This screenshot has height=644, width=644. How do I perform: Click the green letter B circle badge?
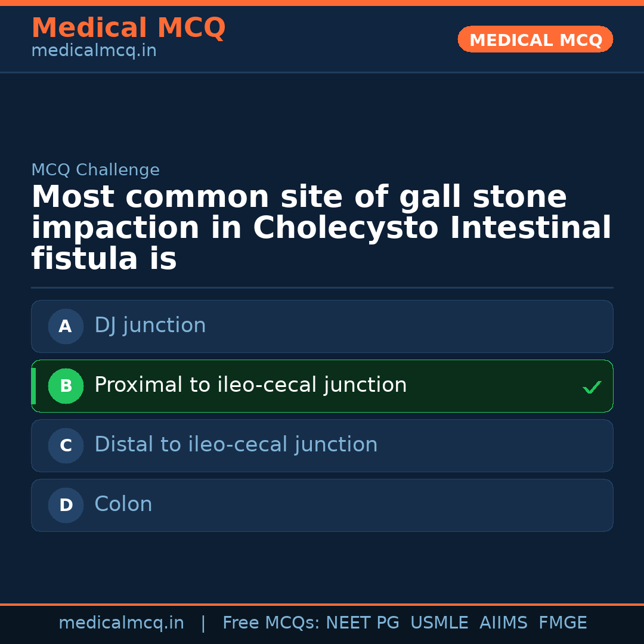click(66, 386)
